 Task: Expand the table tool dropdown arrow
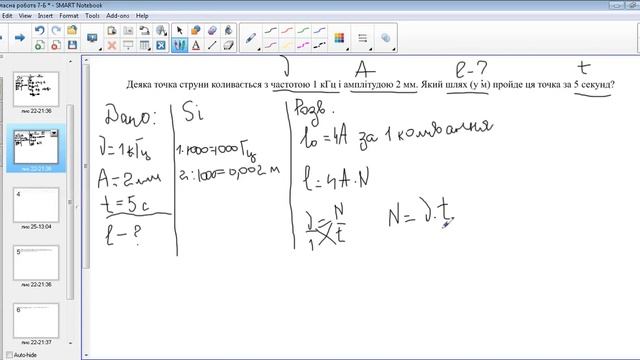tap(150, 49)
